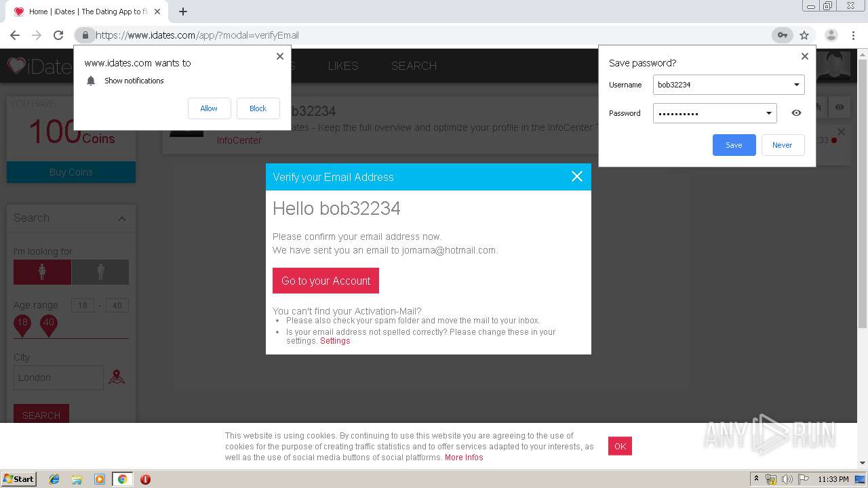Collapse the Search panel chevron
The width and height of the screenshot is (868, 488).
(121, 218)
